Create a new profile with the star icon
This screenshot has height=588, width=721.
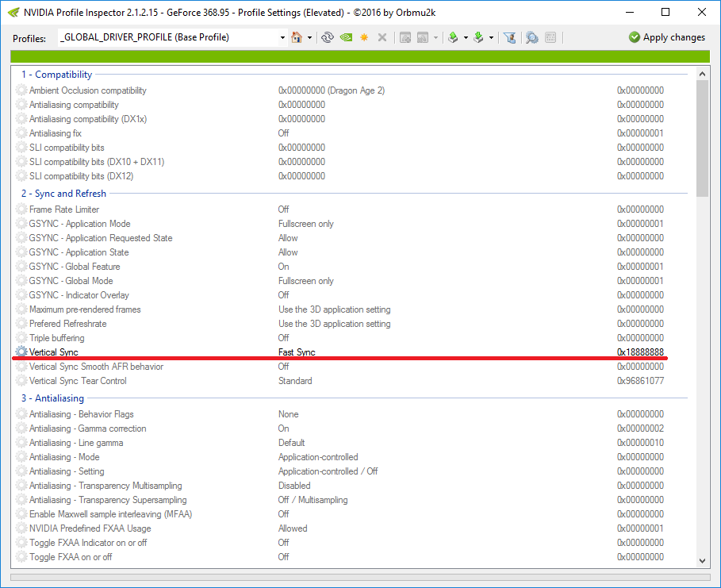364,37
